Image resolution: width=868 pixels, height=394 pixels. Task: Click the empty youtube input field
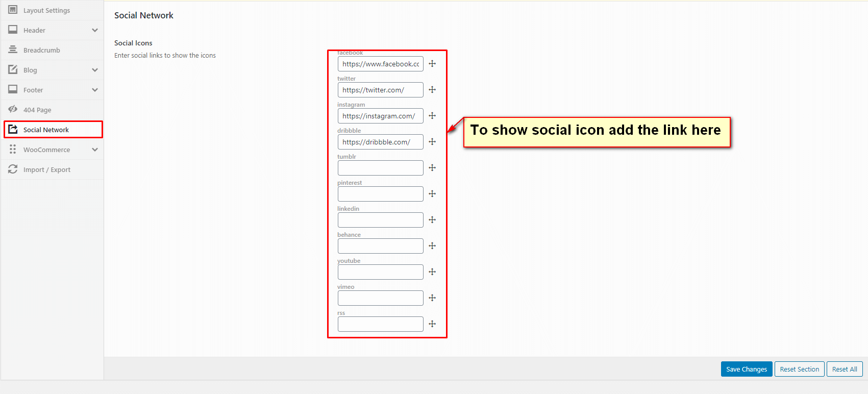381,272
